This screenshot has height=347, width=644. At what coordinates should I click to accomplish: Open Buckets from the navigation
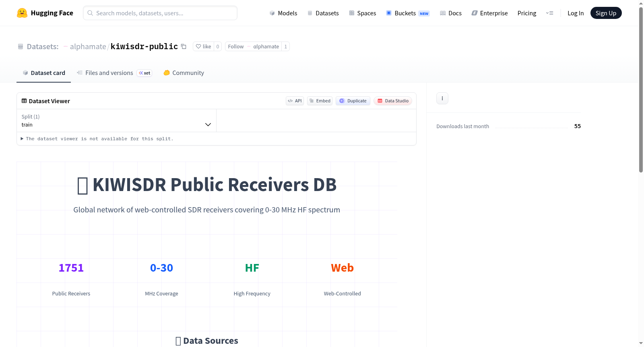point(408,13)
